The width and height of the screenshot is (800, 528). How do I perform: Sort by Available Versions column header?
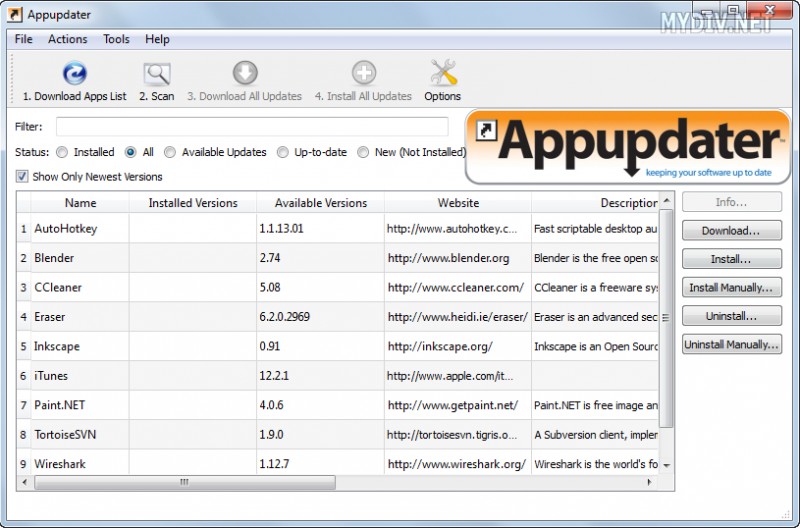[320, 203]
